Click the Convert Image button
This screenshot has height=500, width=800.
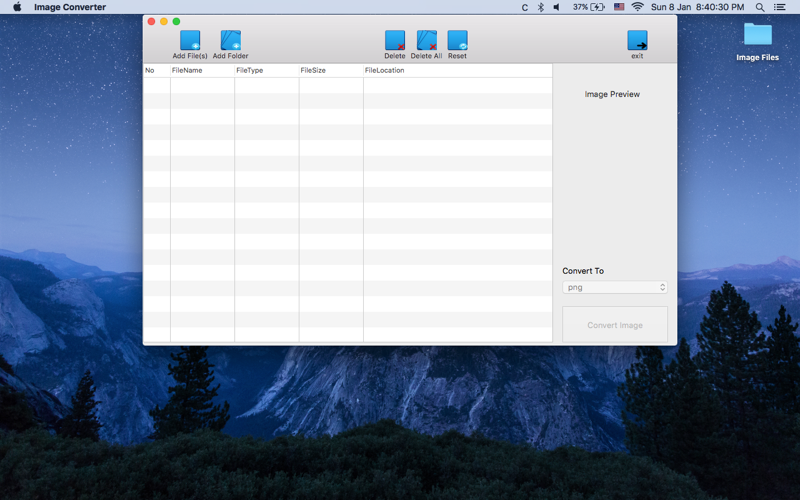[x=615, y=324]
